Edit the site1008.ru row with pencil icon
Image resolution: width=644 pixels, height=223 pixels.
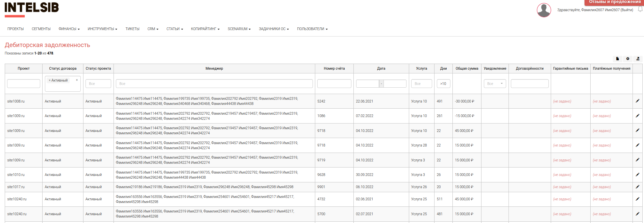638,101
